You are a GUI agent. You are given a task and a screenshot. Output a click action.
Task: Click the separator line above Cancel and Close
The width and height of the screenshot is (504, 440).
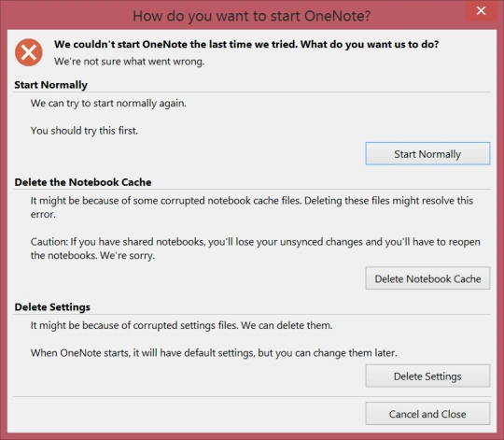[252, 396]
